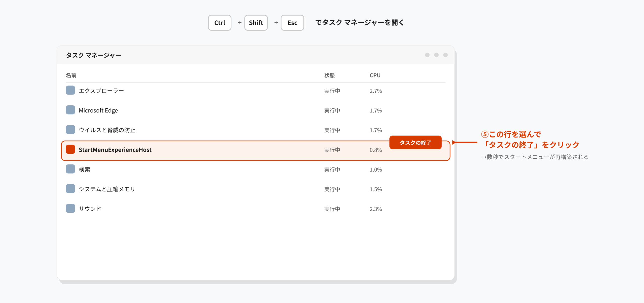Select the Microsoft Edge row name

click(x=98, y=110)
